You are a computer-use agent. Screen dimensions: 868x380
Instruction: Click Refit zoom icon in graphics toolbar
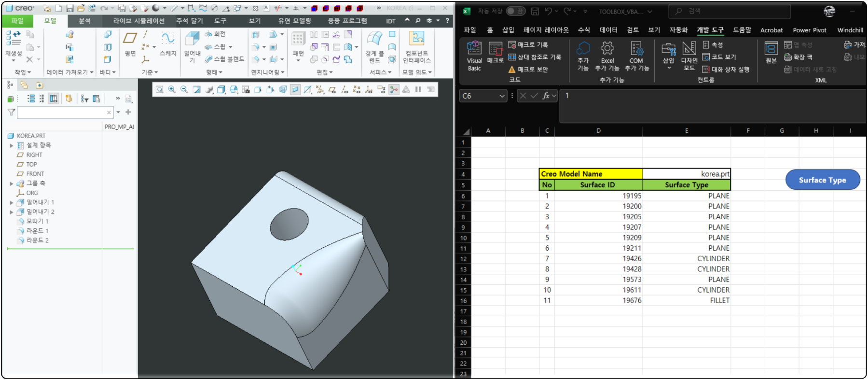159,89
